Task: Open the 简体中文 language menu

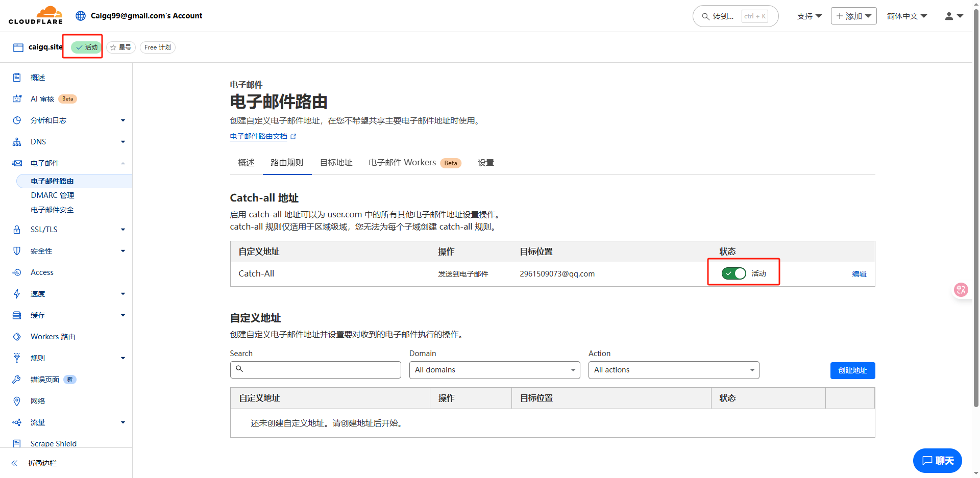Action: [906, 16]
